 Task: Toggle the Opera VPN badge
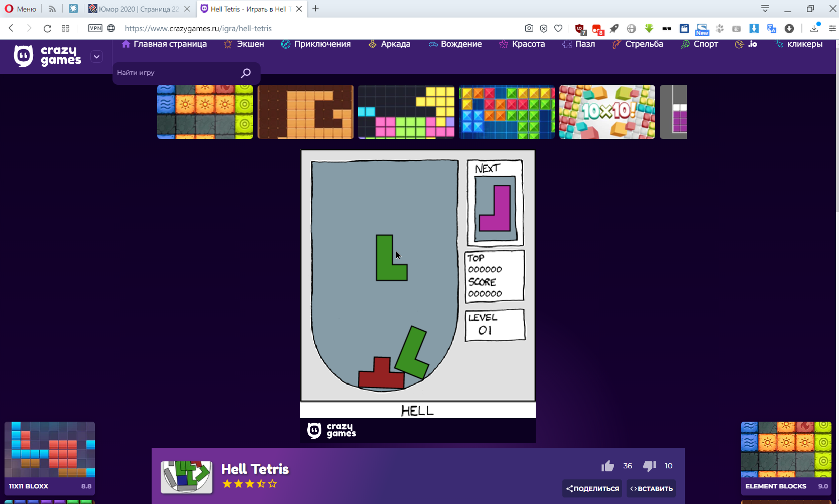(x=95, y=28)
